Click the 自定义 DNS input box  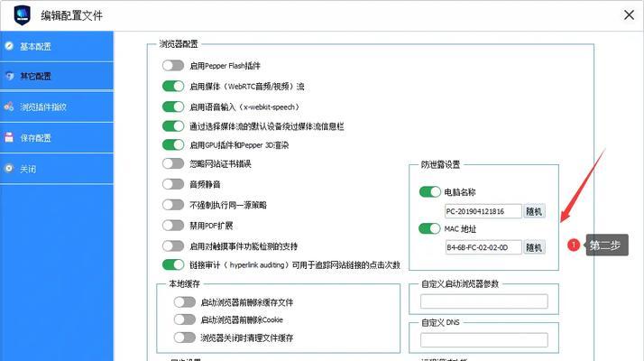pyautogui.click(x=483, y=340)
